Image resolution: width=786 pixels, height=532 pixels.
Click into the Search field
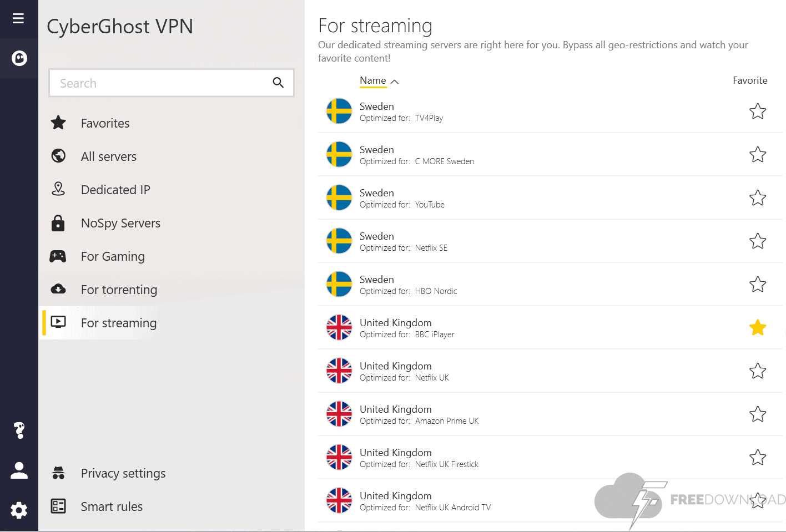point(161,83)
